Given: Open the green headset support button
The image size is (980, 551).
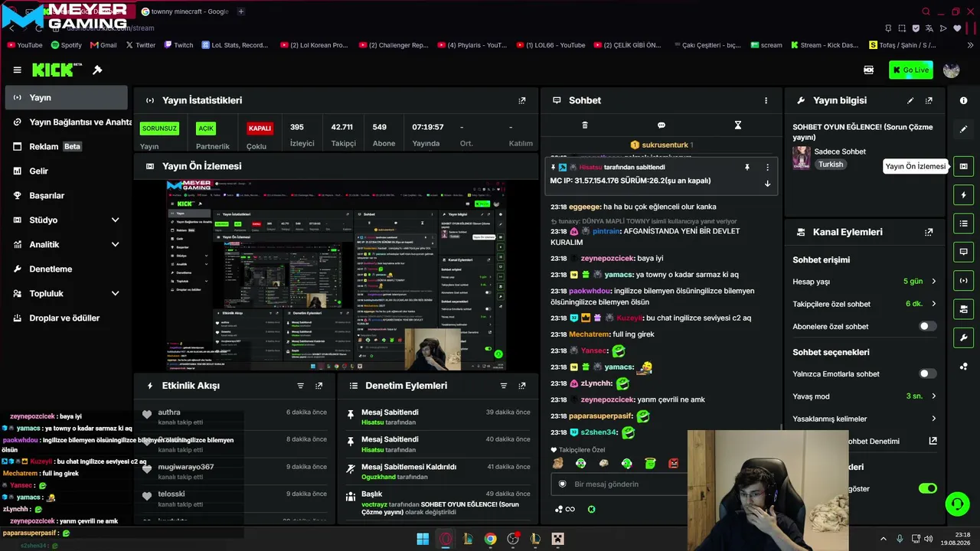Looking at the screenshot, I should pos(957,504).
